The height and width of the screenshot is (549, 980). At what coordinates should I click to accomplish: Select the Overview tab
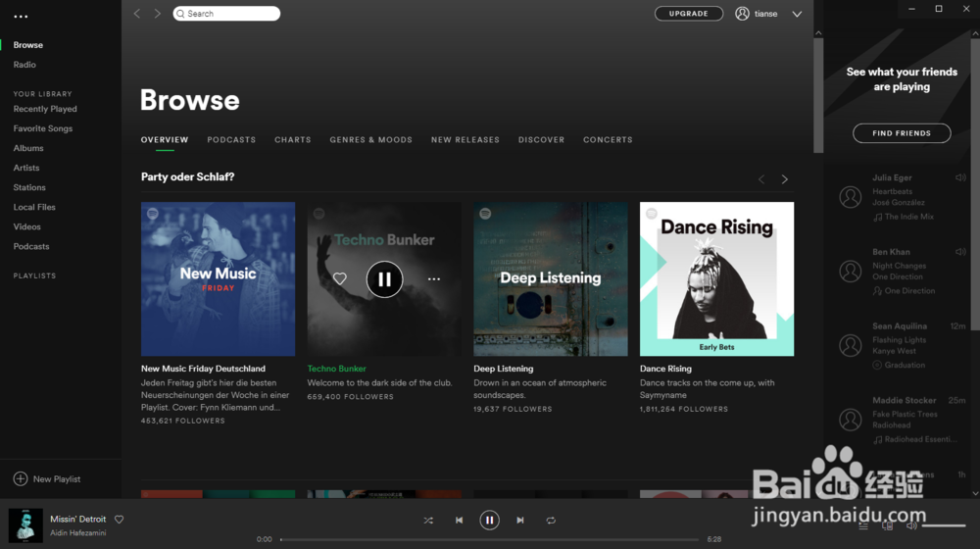tap(165, 140)
